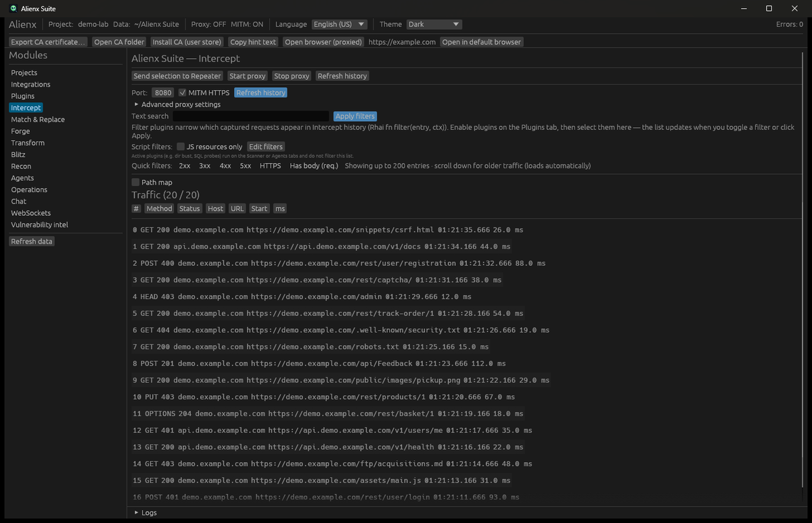Select traffic row 4 HEAD /admin
Screen dimensions: 812x523
tap(302, 296)
